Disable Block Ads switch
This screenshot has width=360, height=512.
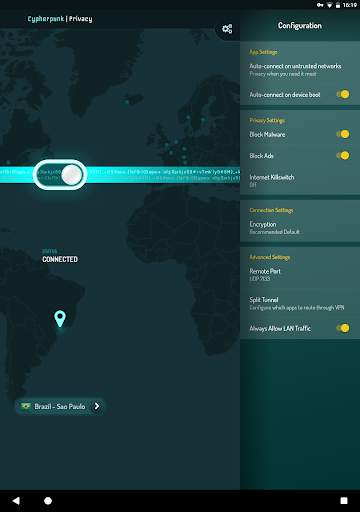343,156
